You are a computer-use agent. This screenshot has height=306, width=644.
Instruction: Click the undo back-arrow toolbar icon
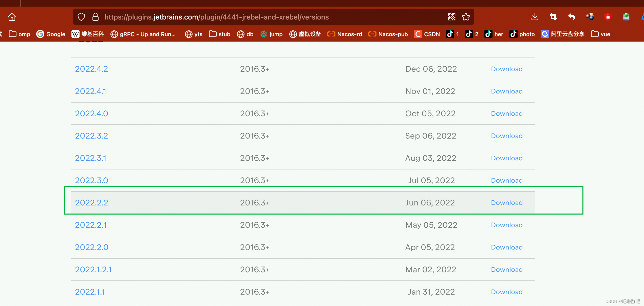[571, 17]
